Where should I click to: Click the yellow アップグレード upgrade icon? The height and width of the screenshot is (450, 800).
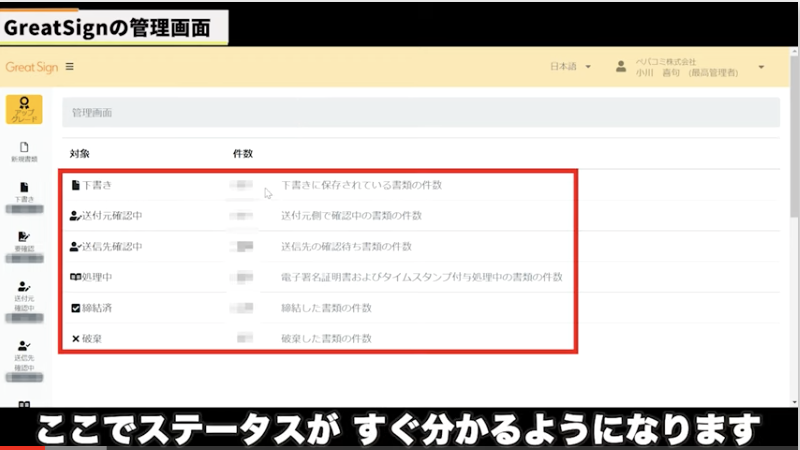24,109
